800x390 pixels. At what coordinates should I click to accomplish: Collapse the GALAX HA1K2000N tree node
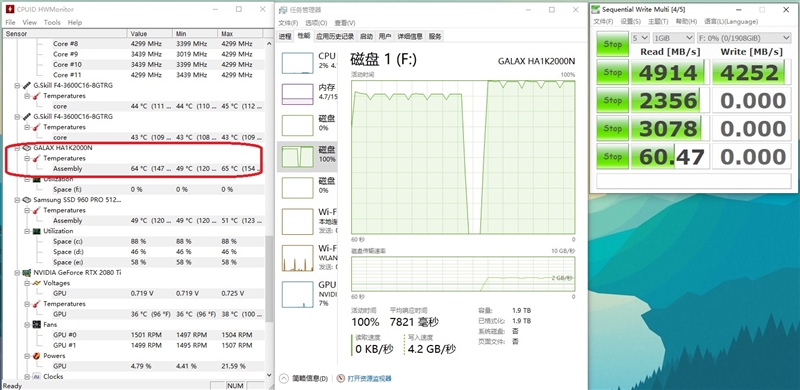coord(17,148)
